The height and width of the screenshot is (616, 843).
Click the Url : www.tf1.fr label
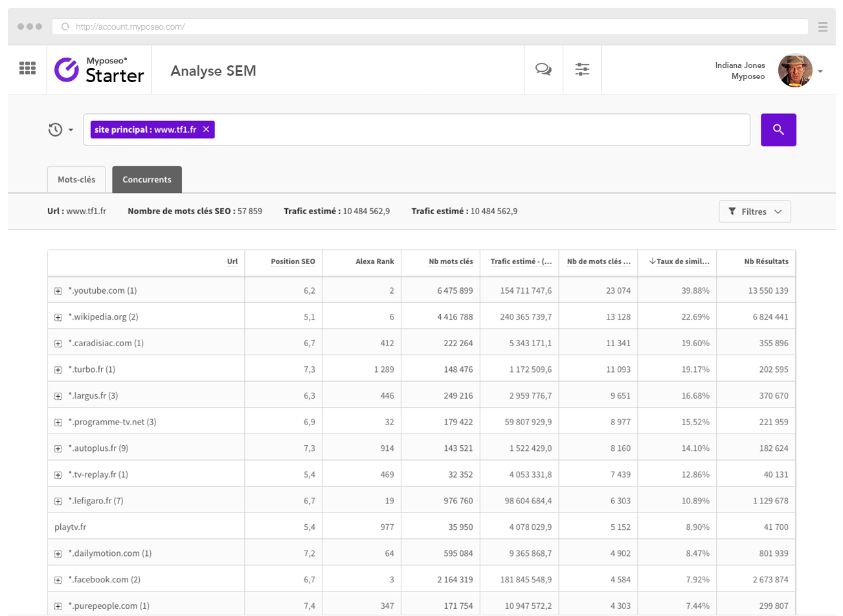[76, 211]
